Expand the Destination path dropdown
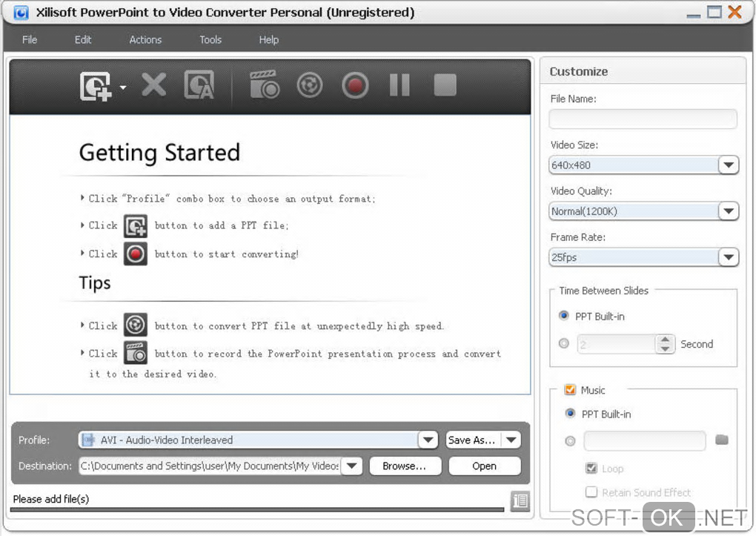756x536 pixels. point(352,466)
